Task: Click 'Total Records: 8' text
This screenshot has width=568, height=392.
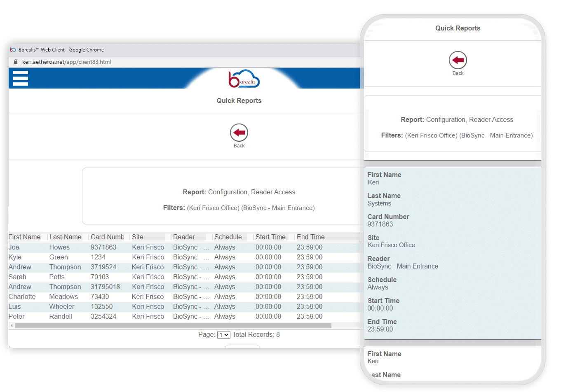Action: tap(256, 335)
